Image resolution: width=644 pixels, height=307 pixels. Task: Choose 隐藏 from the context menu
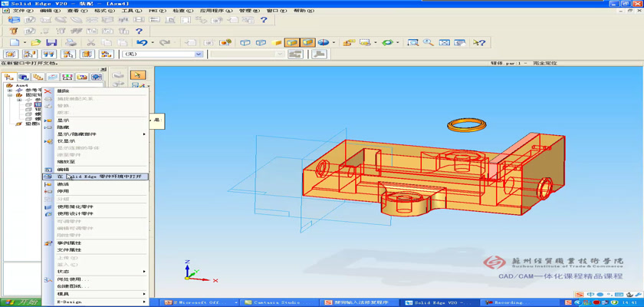pyautogui.click(x=96, y=127)
